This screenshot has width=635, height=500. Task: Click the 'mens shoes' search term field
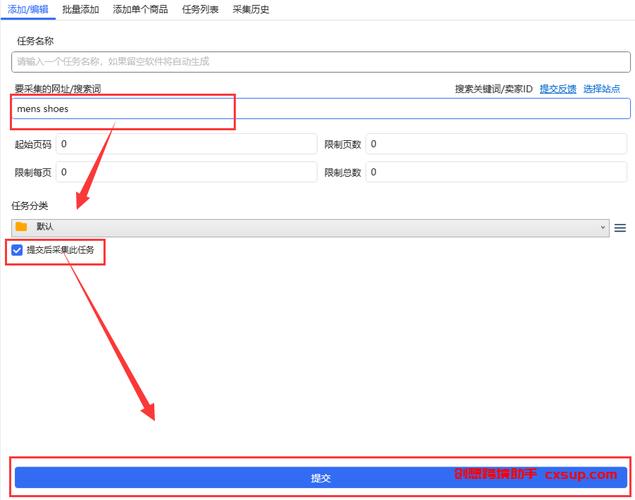coord(321,109)
